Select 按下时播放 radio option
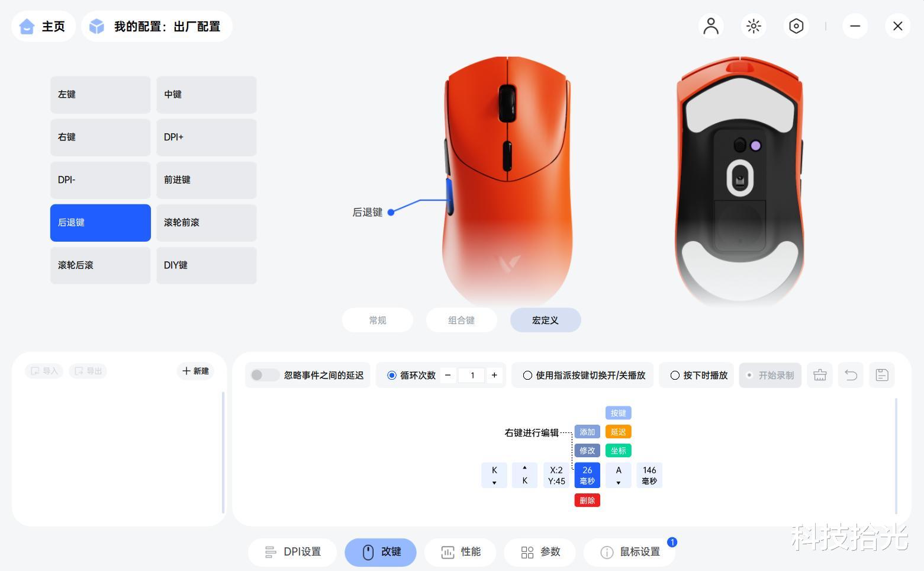This screenshot has height=571, width=924. click(x=674, y=375)
